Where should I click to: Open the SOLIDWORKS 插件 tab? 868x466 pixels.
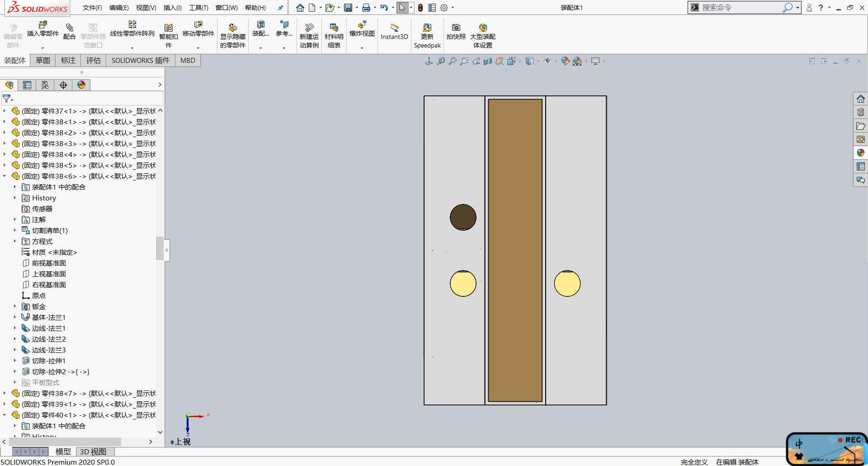tap(141, 61)
